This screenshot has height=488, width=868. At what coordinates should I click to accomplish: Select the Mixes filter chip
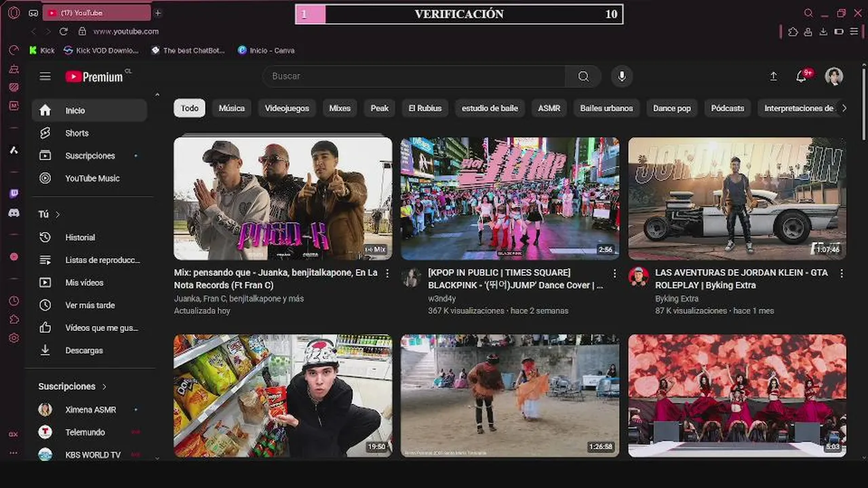point(340,108)
